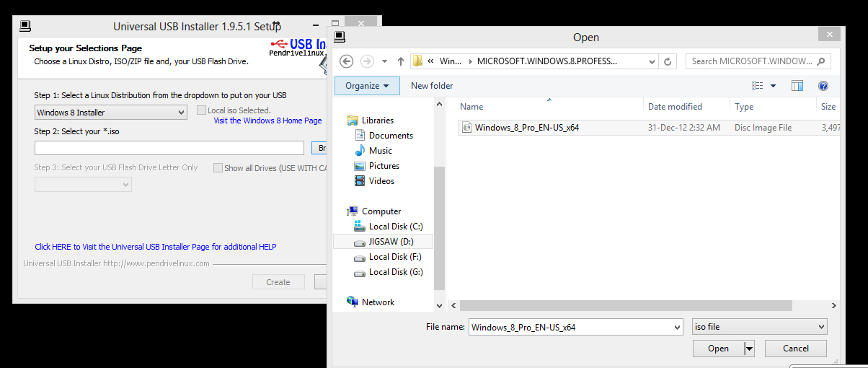868x368 pixels.
Task: Click the File name input field
Action: point(570,327)
